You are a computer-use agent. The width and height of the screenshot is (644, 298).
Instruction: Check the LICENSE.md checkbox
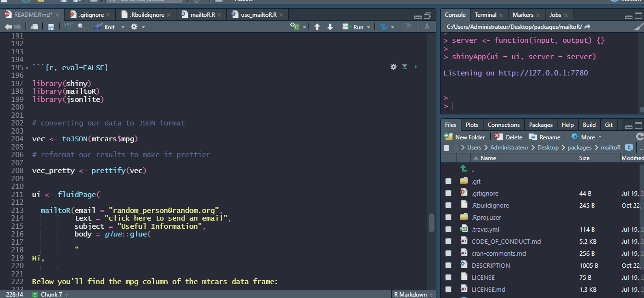point(448,290)
